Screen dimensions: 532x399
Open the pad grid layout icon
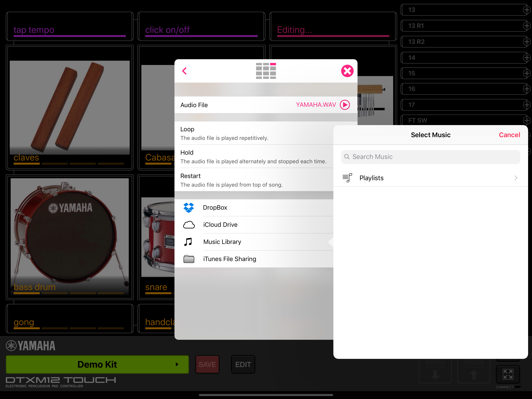[x=266, y=71]
